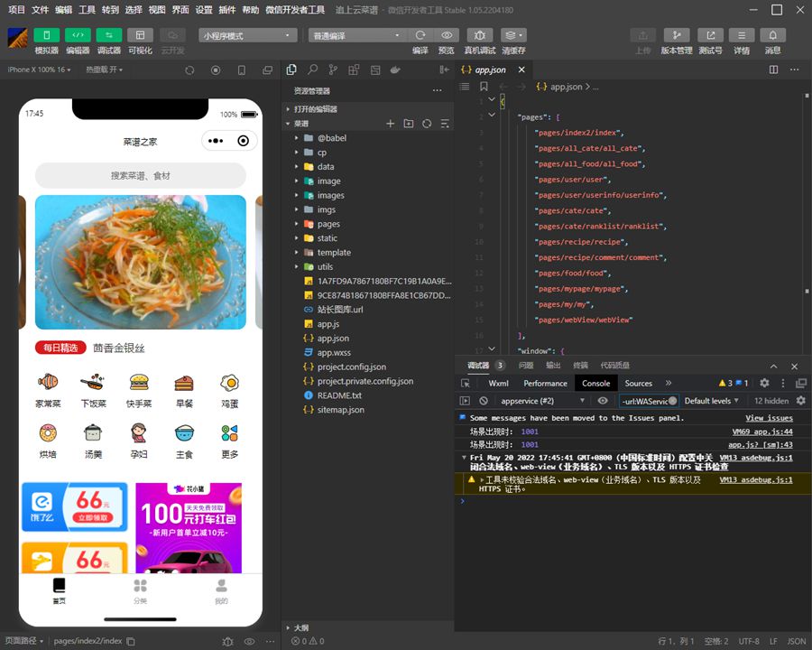Click the 真机调试 remote debug icon
Image resolution: width=812 pixels, height=650 pixels.
(479, 35)
